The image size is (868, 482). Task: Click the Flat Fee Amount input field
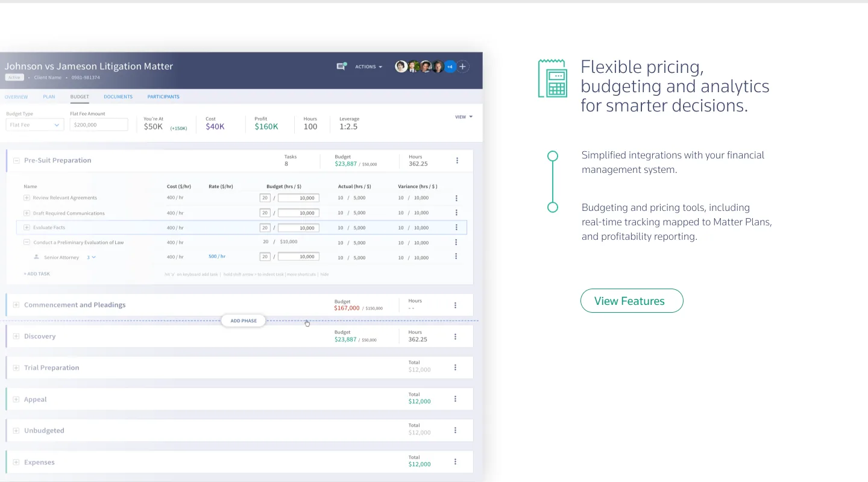coord(99,125)
